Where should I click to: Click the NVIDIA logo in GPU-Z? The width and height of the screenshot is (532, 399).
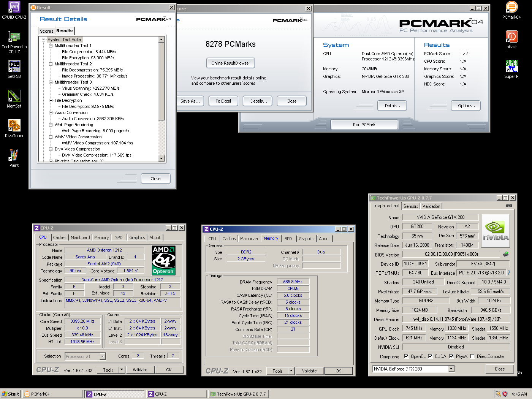pyautogui.click(x=496, y=231)
